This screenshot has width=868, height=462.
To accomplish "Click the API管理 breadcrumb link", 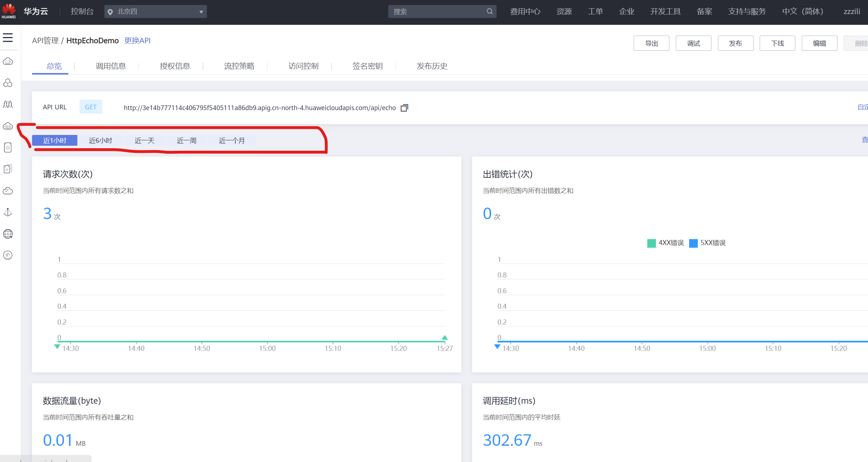I will 45,41.
